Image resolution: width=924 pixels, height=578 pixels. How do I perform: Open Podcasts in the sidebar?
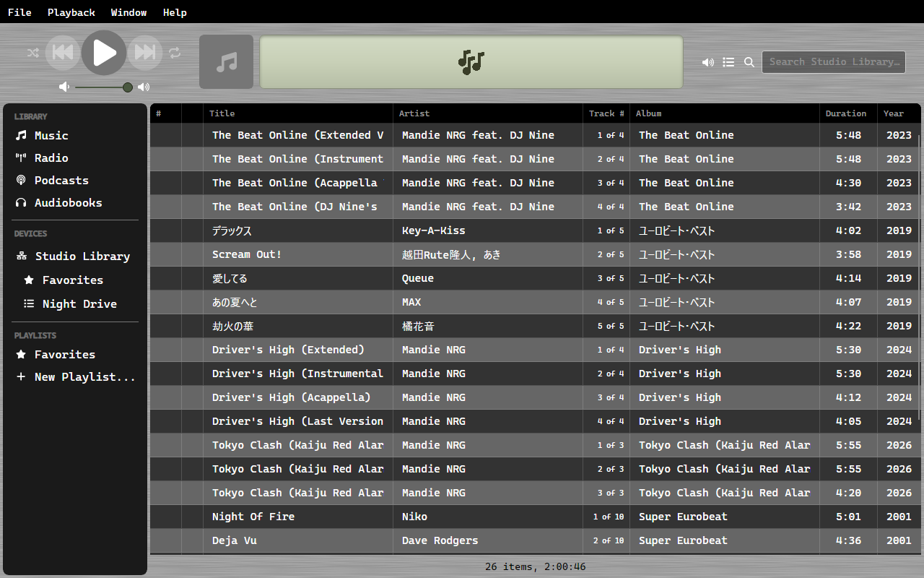click(x=75, y=181)
